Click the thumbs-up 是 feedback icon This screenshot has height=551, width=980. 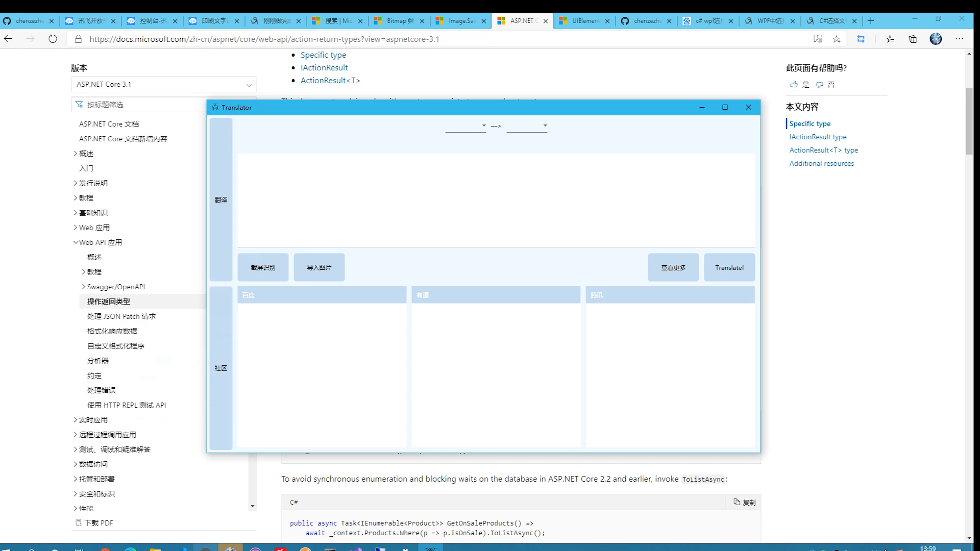[x=794, y=85]
